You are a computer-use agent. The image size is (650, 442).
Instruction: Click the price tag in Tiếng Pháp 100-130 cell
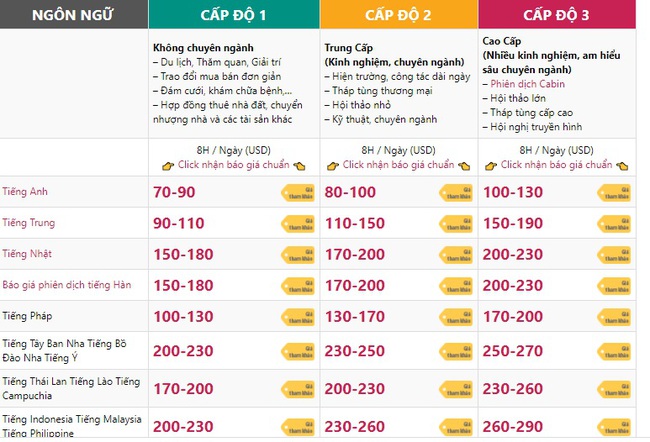click(298, 318)
